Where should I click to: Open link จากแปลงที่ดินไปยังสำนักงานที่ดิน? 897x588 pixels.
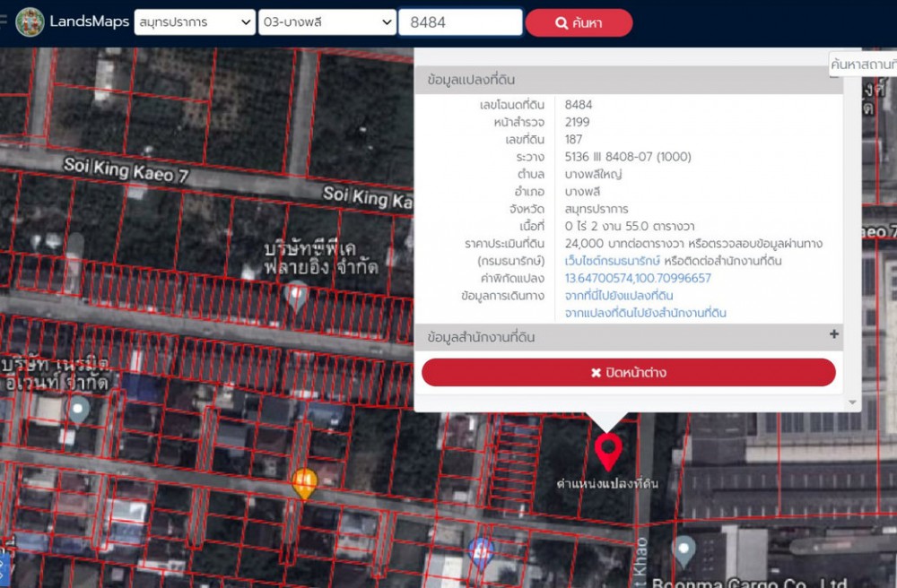coord(645,313)
